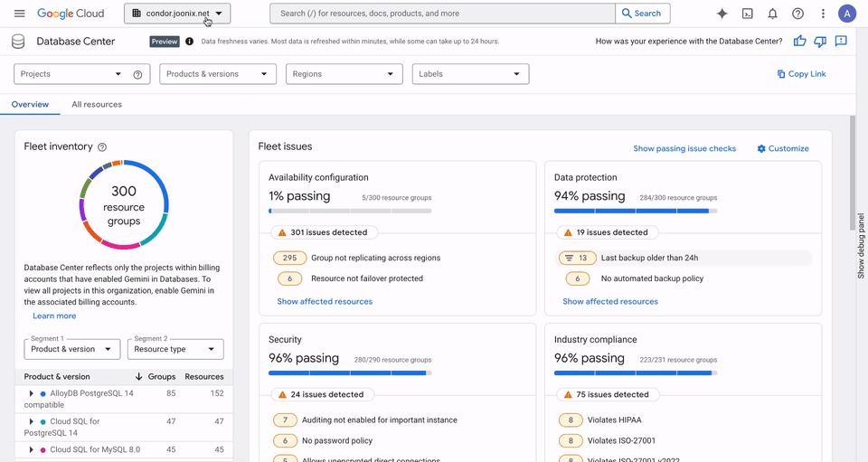Click the Gemini AI sparkle icon
This screenshot has width=868, height=462.
722,14
